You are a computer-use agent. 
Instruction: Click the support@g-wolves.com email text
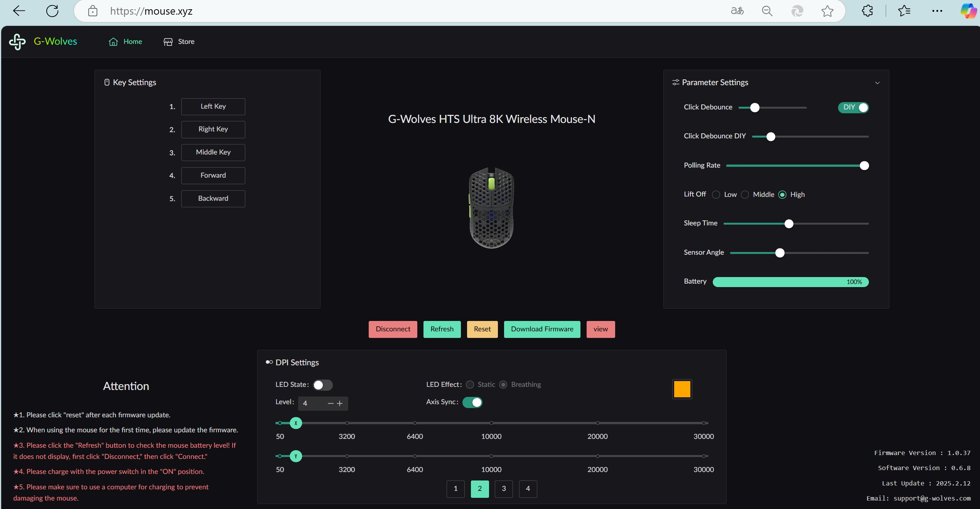(x=932, y=498)
